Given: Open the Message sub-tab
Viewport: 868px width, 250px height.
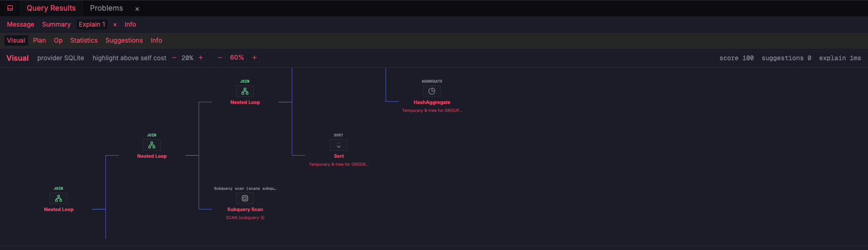Looking at the screenshot, I should pyautogui.click(x=21, y=25).
